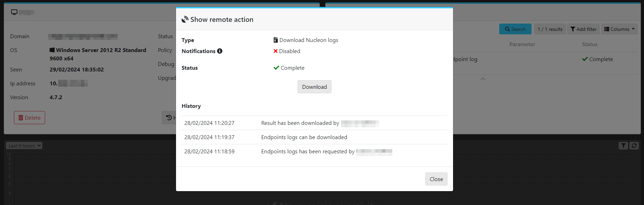Click the Notifications info icon
This screenshot has height=205, width=644.
pos(220,51)
